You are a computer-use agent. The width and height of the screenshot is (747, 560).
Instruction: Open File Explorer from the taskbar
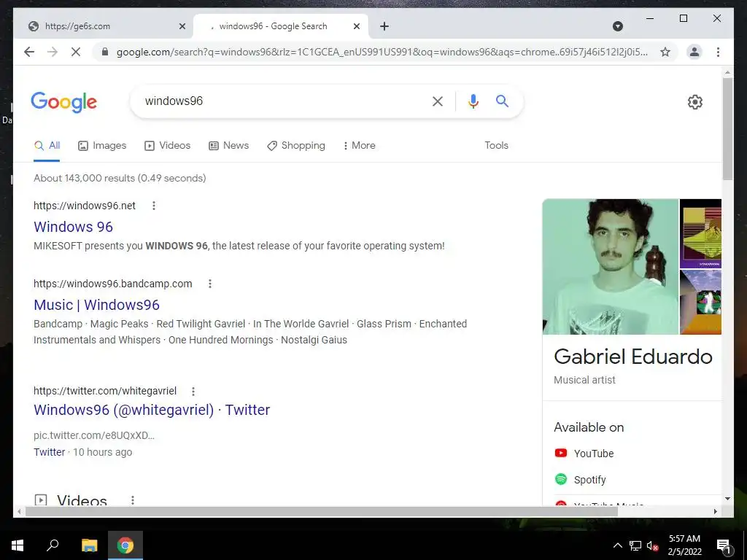pyautogui.click(x=89, y=545)
